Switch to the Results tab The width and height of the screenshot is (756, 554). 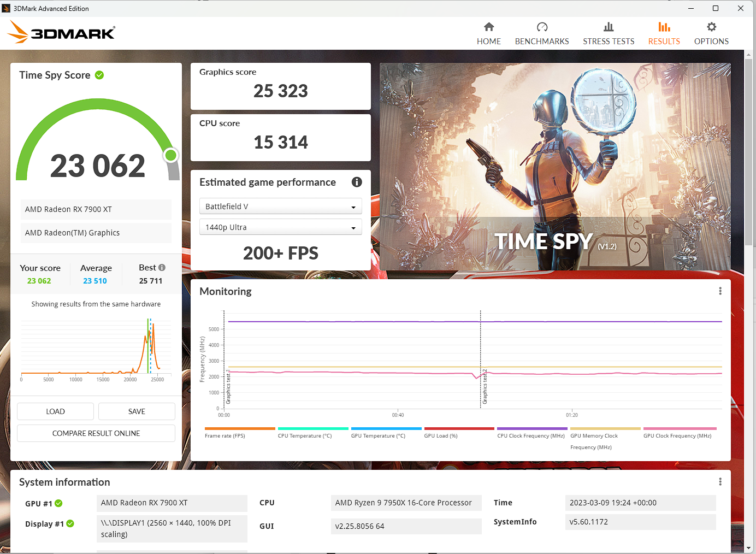pos(664,33)
